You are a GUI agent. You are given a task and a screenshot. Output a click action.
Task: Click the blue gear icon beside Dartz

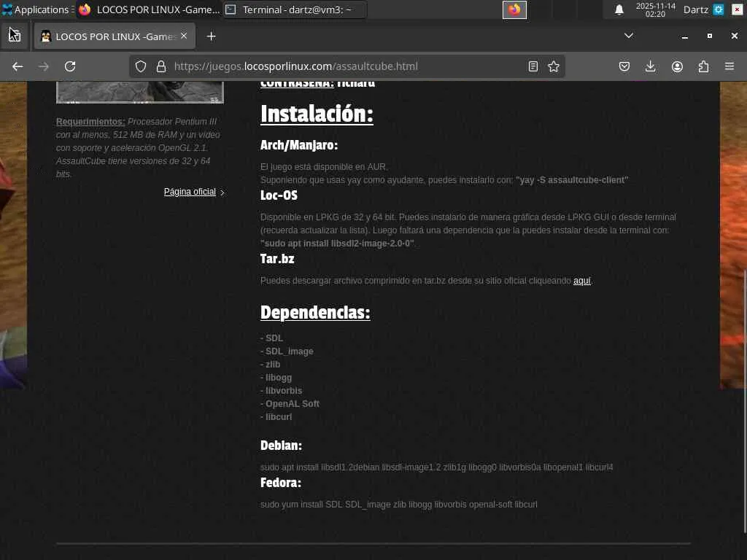click(x=719, y=9)
